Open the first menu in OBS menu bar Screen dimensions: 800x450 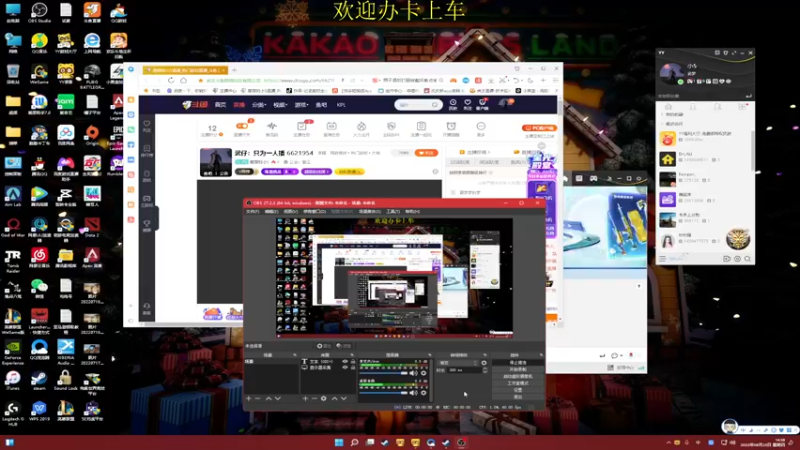tap(252, 211)
